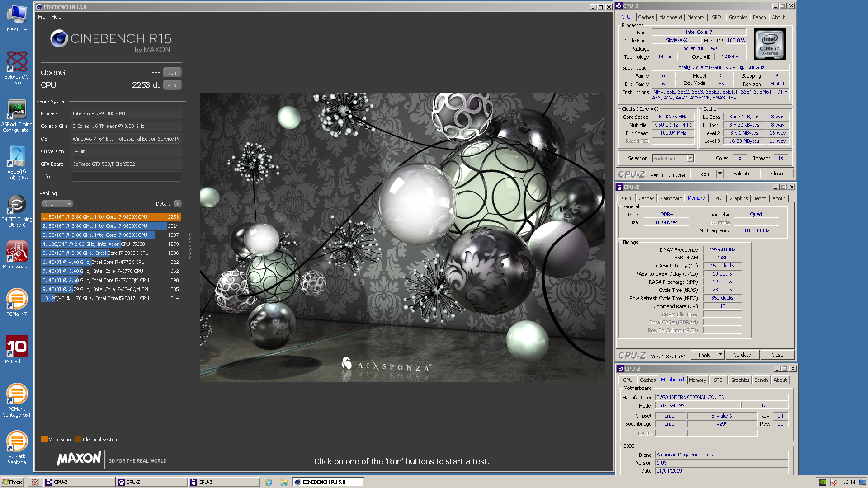Click the Cinebench R15 logo icon
The image size is (868, 488).
point(59,39)
